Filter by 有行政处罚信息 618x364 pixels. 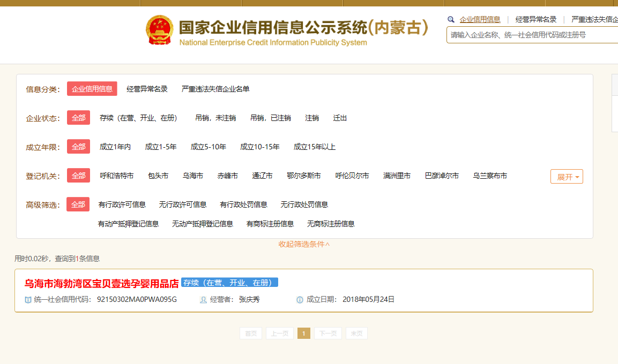(x=243, y=204)
